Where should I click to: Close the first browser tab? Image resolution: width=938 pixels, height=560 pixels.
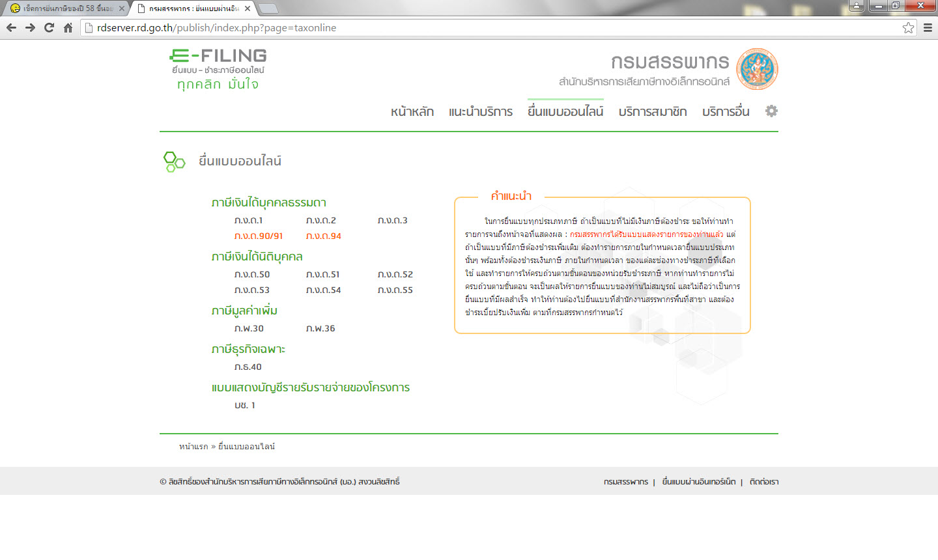point(121,8)
